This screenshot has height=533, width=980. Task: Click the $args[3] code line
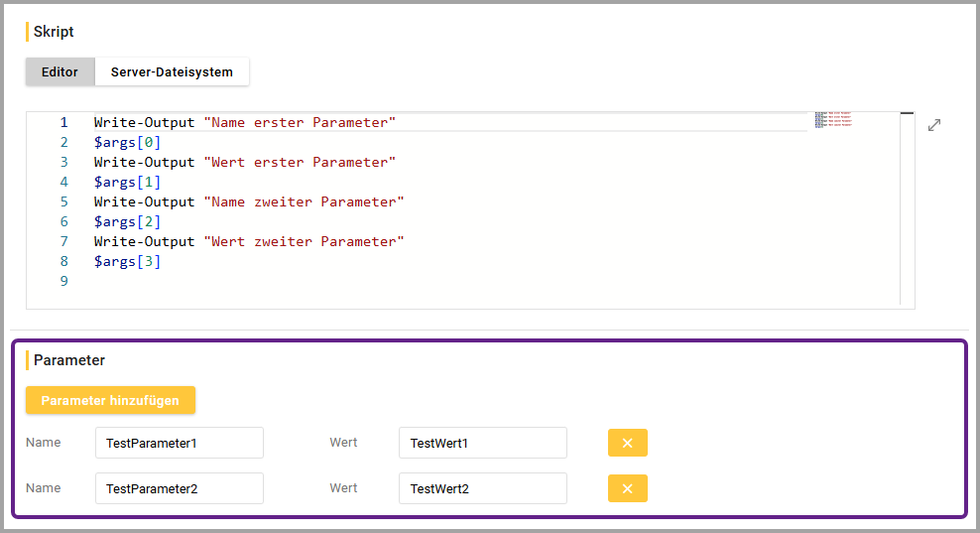coord(128,261)
